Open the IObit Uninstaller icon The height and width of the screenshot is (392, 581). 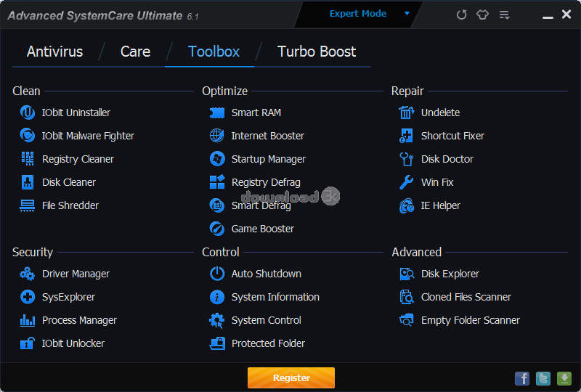pyautogui.click(x=28, y=113)
